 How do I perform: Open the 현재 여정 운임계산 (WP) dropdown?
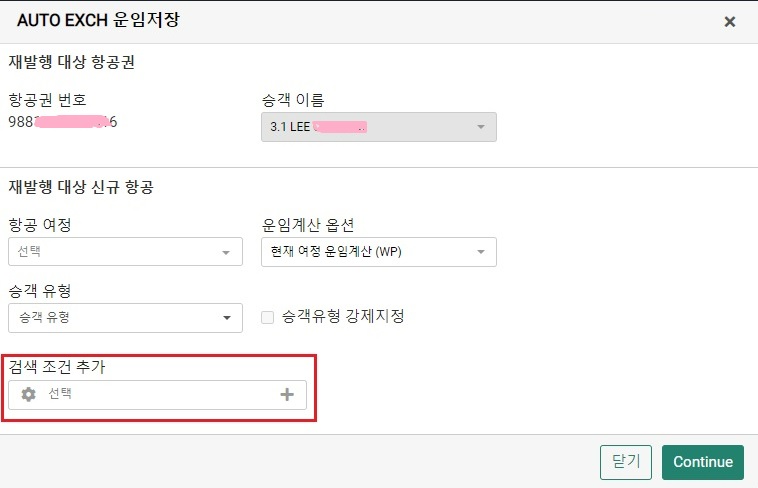click(379, 251)
